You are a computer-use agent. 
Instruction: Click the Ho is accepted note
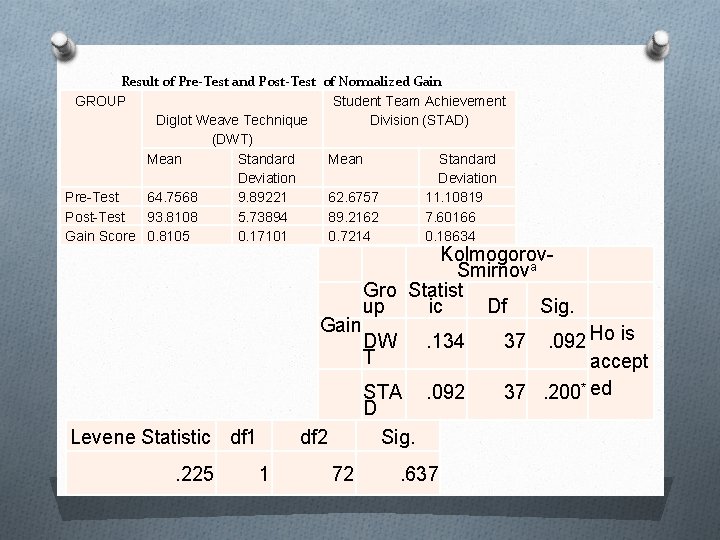point(619,361)
